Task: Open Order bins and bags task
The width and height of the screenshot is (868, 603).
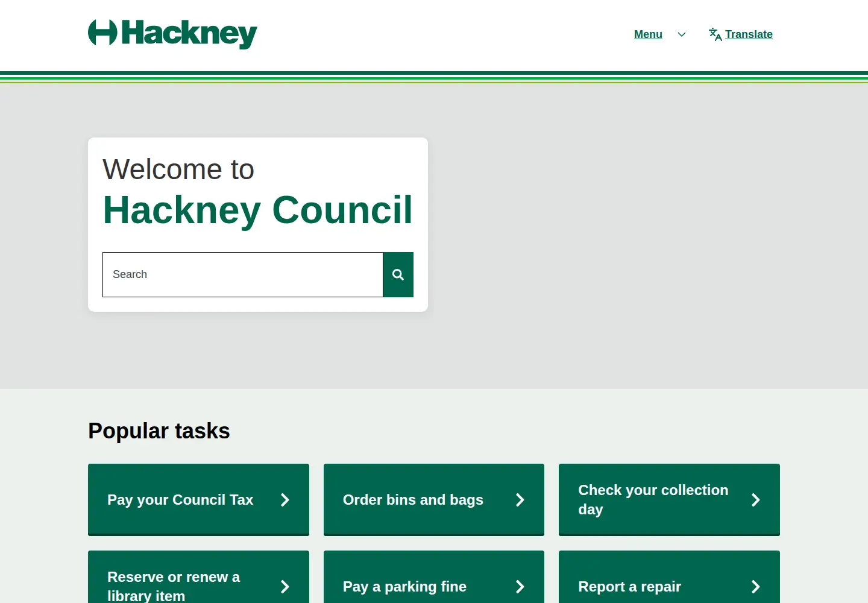Action: [434, 500]
